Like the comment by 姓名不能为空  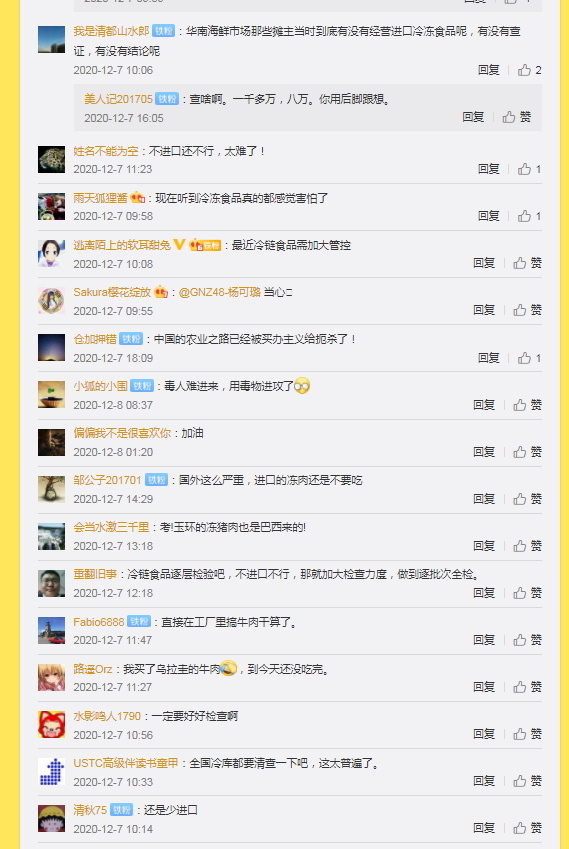click(x=529, y=169)
